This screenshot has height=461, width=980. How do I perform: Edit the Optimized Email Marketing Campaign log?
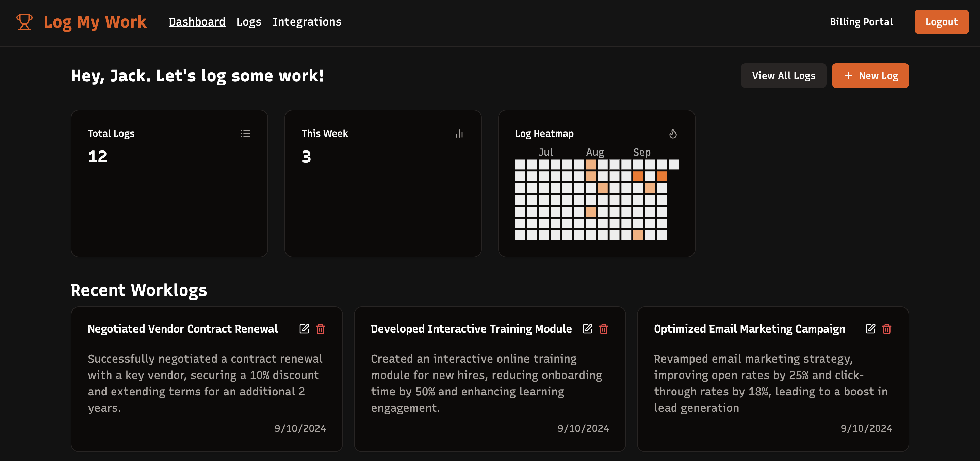(x=870, y=329)
